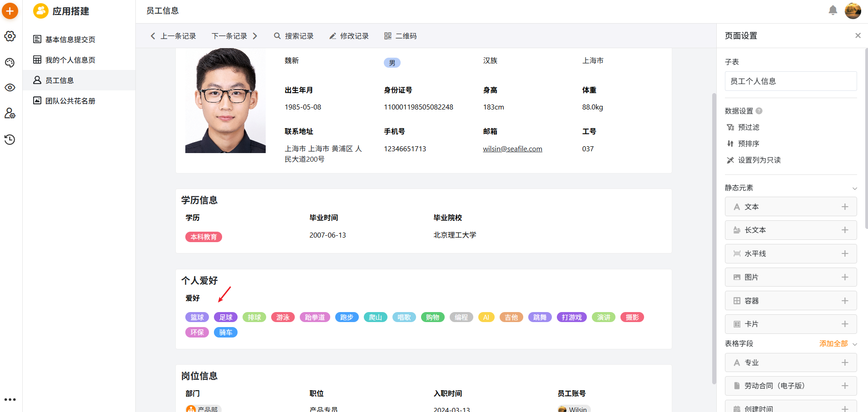Open user permissions icon in sidebar
This screenshot has width=868, height=412.
pos(10,113)
